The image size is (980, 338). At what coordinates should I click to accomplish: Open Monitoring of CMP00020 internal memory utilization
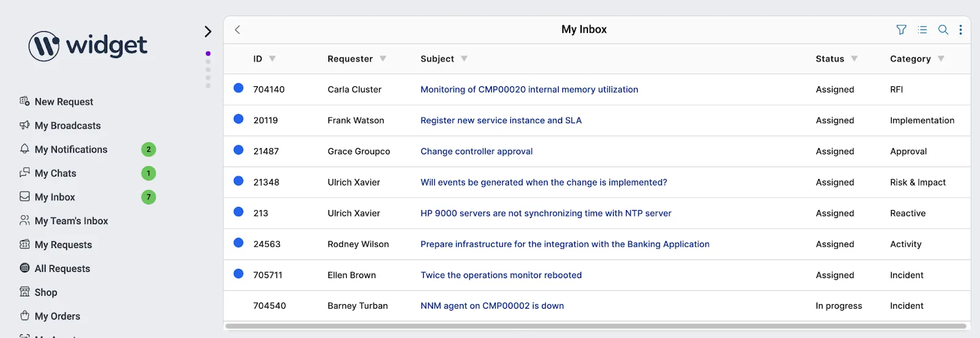pyautogui.click(x=529, y=89)
